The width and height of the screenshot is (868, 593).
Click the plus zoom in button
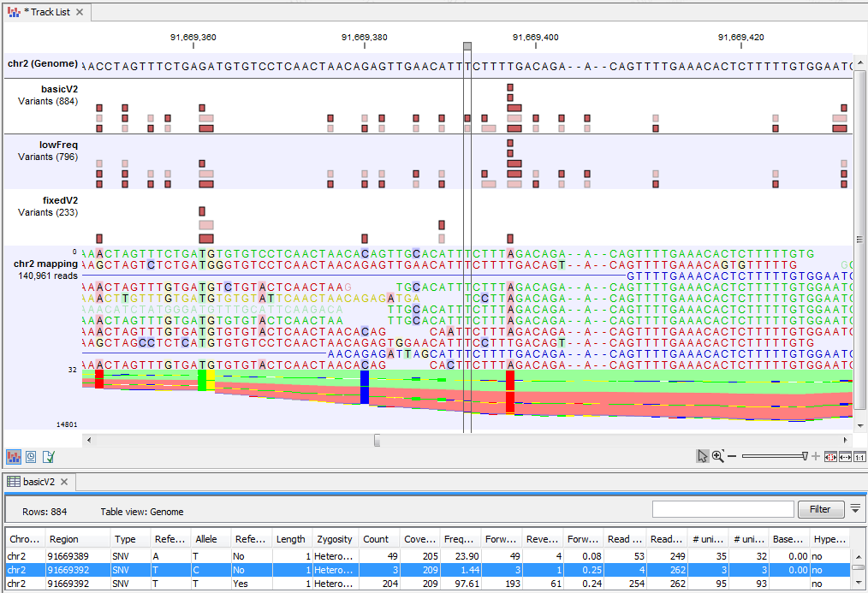click(x=816, y=457)
